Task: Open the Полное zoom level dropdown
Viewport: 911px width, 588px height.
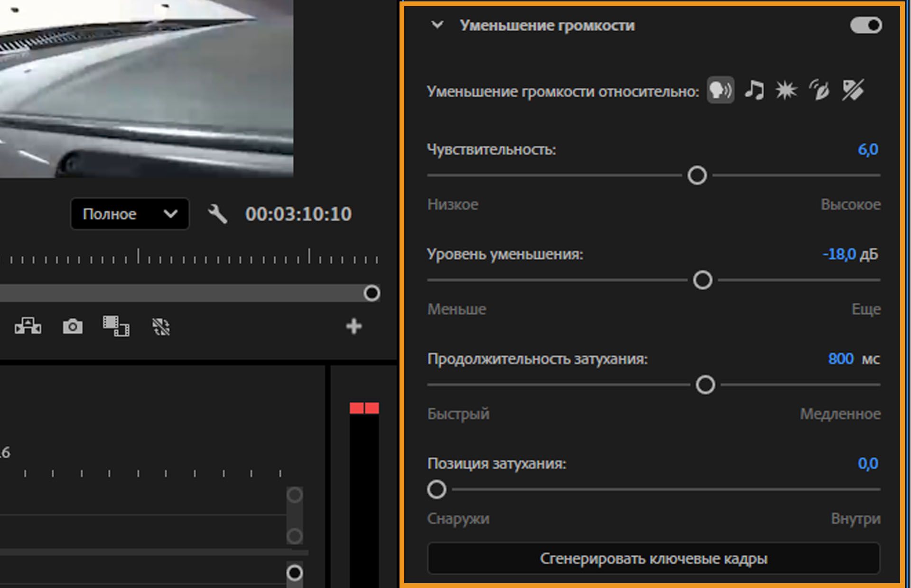Action: click(x=130, y=214)
